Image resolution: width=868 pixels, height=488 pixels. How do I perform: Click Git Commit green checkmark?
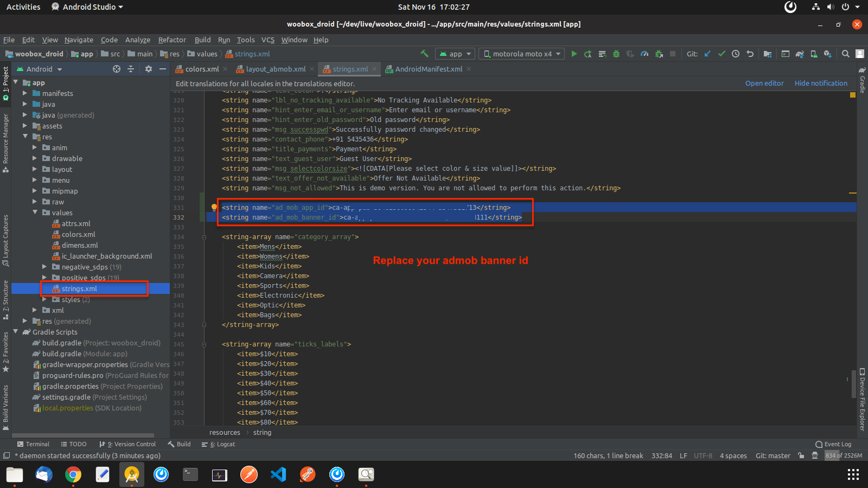722,54
